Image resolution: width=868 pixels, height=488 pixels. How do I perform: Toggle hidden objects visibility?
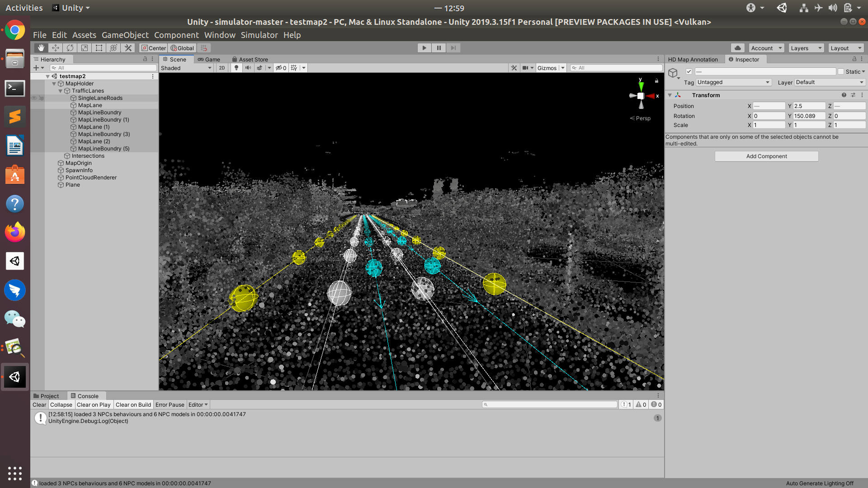click(281, 68)
